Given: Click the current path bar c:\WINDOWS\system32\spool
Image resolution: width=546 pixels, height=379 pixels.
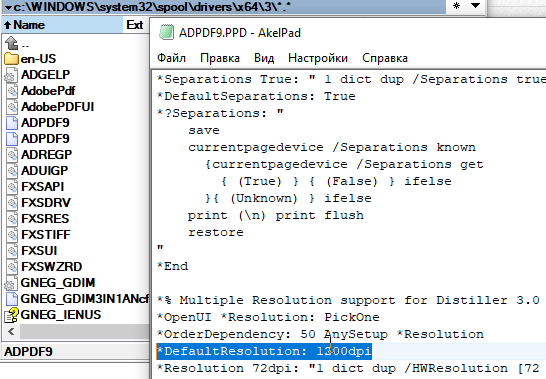Looking at the screenshot, I should tap(223, 7).
